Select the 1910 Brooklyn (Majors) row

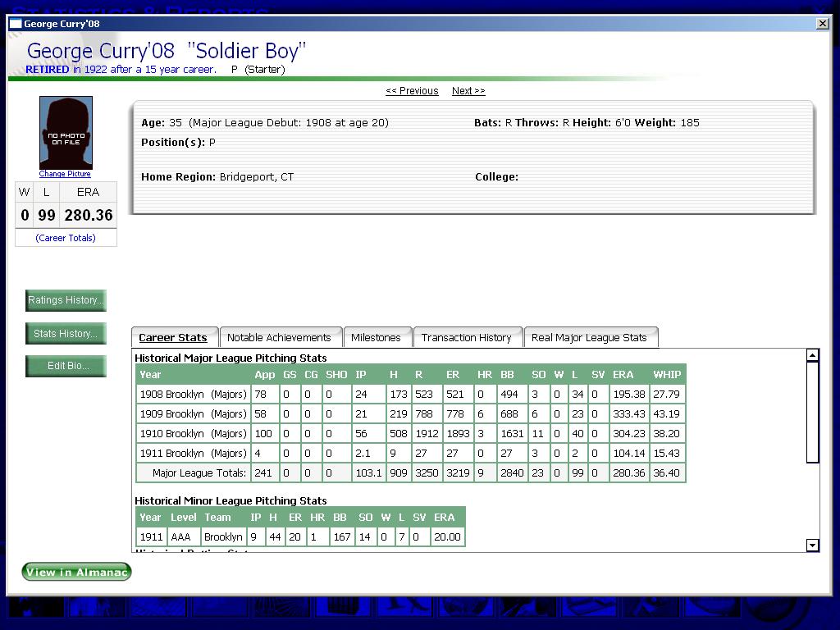411,433
